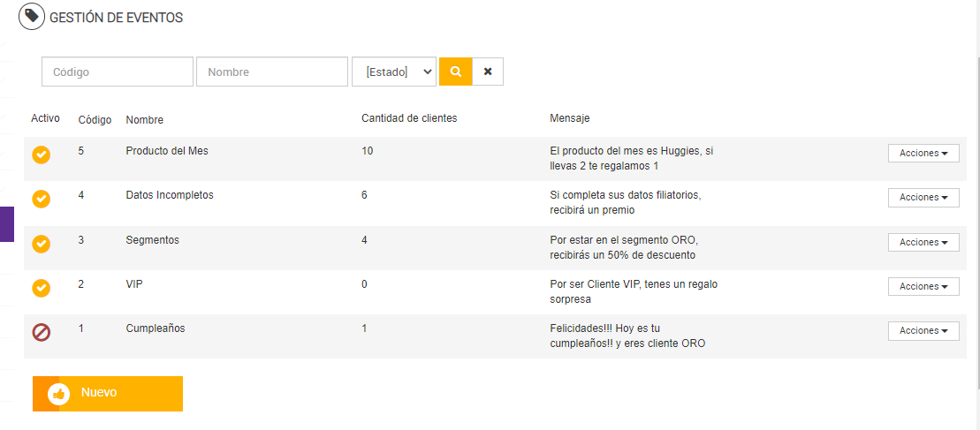Click active checkmark for Producto del Mes
This screenshot has height=430, width=980.
42,155
